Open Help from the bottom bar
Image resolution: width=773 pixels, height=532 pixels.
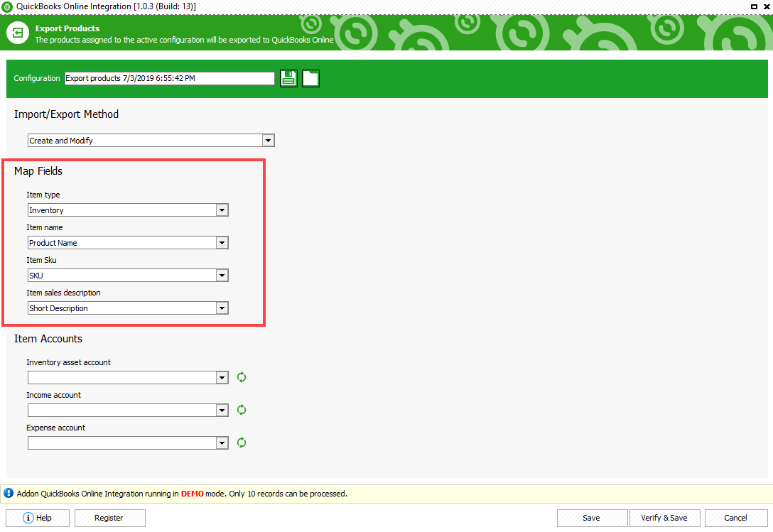coord(38,518)
